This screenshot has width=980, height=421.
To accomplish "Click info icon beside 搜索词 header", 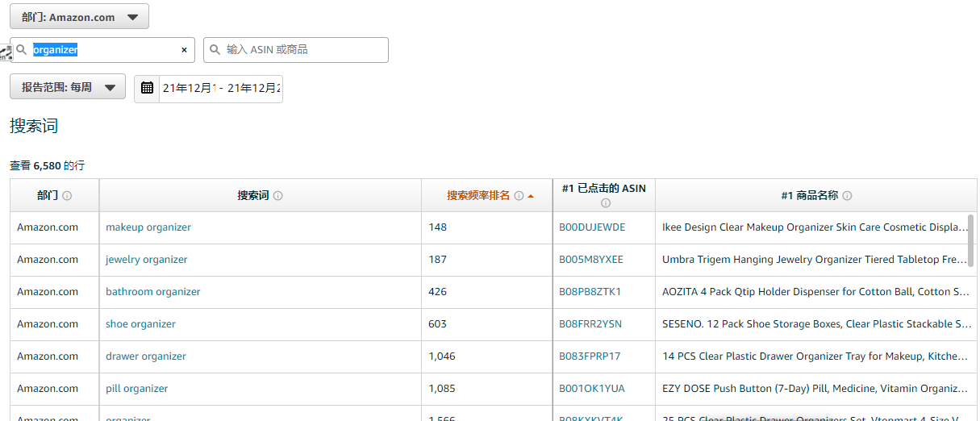I will click(x=278, y=196).
